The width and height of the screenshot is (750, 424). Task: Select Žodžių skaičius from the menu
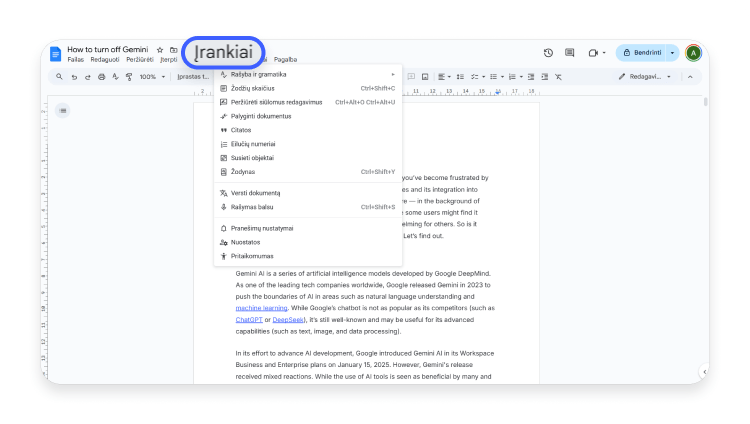point(308,89)
